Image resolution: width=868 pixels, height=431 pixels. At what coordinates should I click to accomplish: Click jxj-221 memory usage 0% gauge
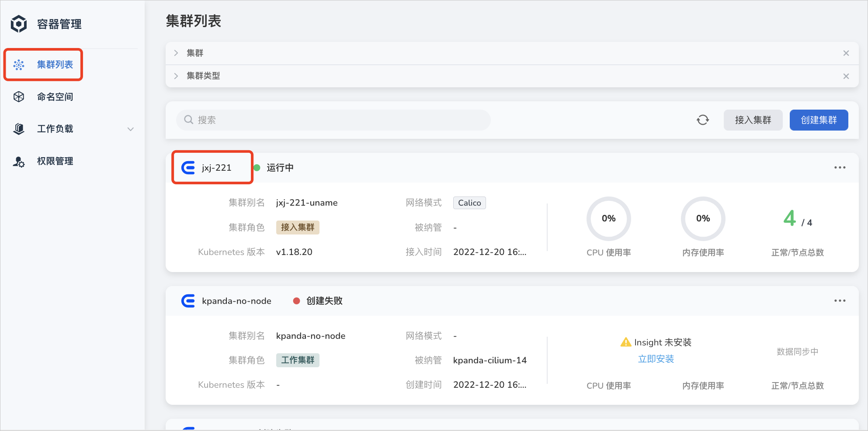[x=703, y=219]
